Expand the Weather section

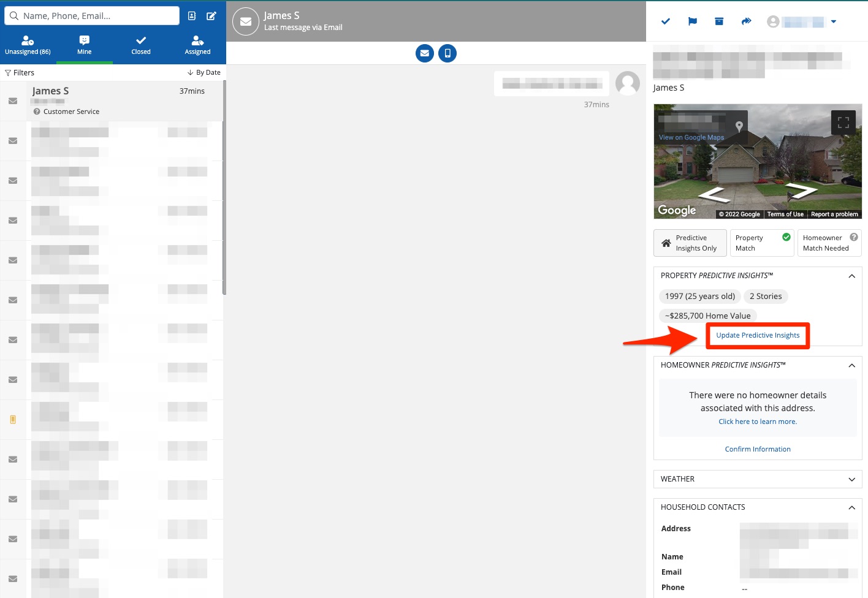click(x=758, y=479)
